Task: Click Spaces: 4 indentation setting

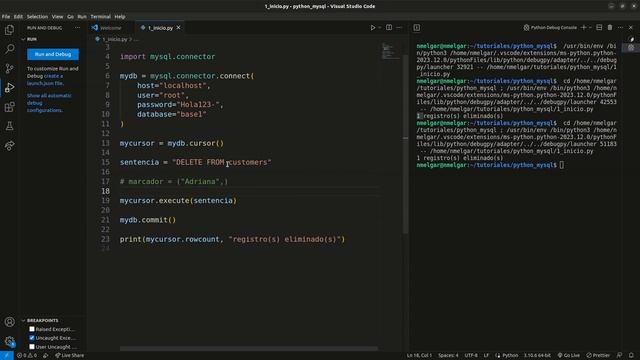Action: pyautogui.click(x=448, y=356)
